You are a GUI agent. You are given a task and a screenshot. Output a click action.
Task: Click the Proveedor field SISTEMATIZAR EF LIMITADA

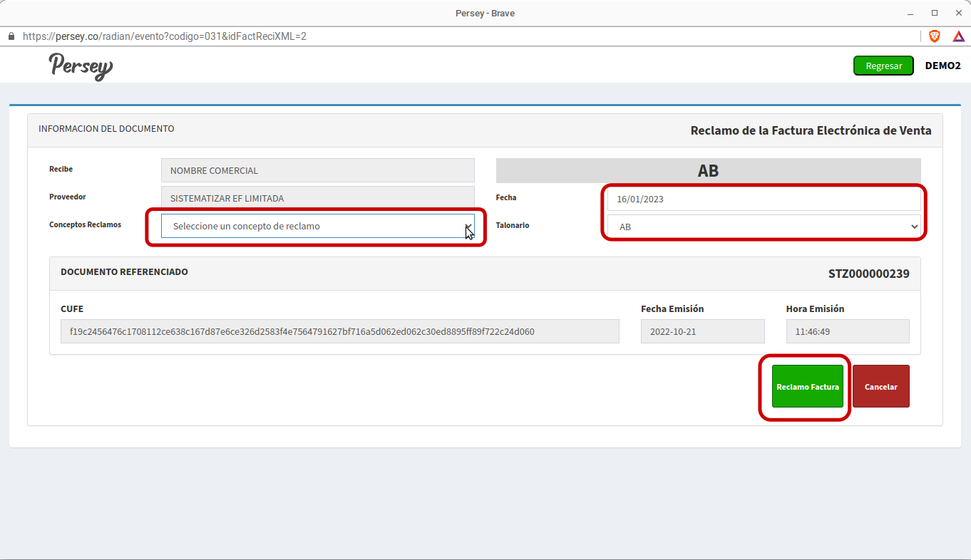pos(317,198)
